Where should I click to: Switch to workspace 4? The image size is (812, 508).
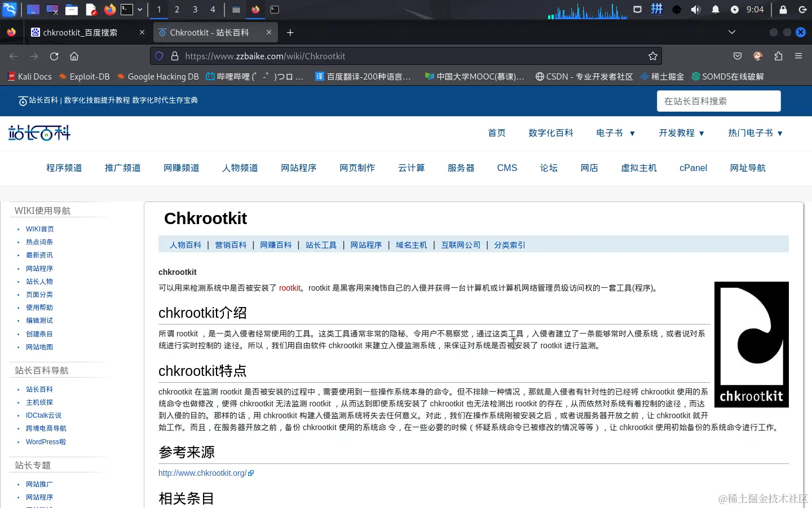[213, 10]
